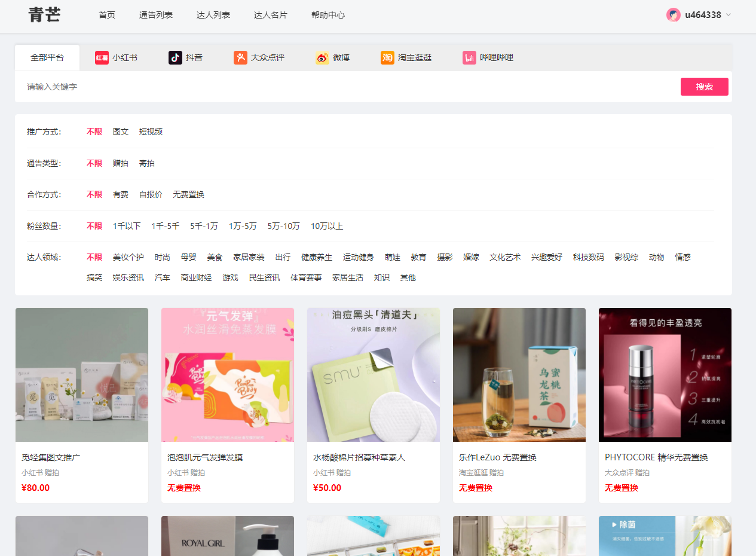Click the 淘宝逛逛 icon
Screen dimensions: 756x556
tap(387, 57)
